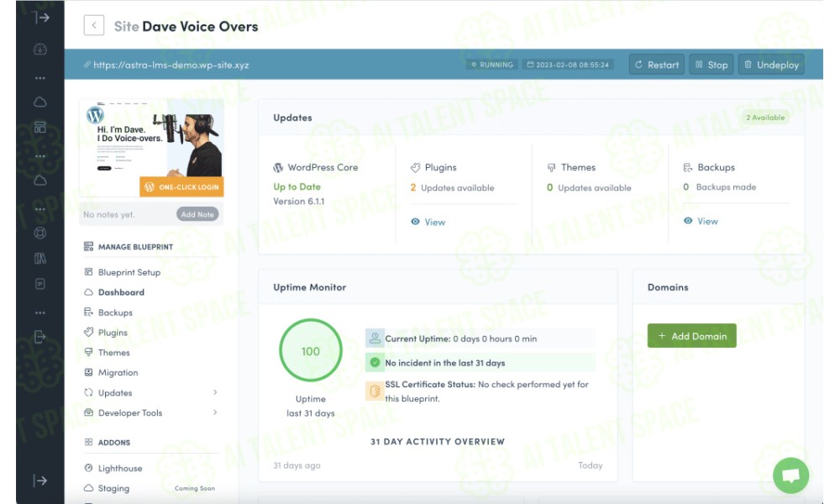
Task: Click the 'Uptime Monitor' card heading
Action: click(310, 287)
